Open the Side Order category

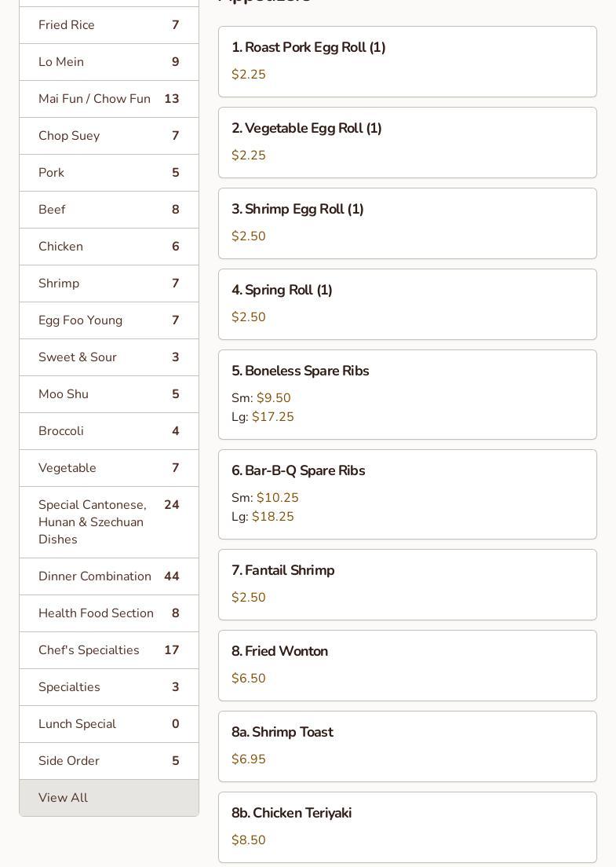pyautogui.click(x=108, y=761)
